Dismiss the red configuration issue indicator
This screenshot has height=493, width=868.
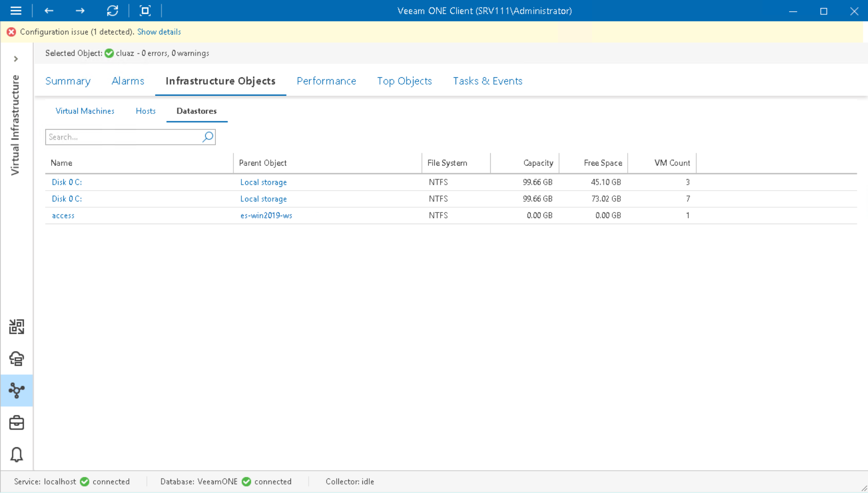[11, 31]
